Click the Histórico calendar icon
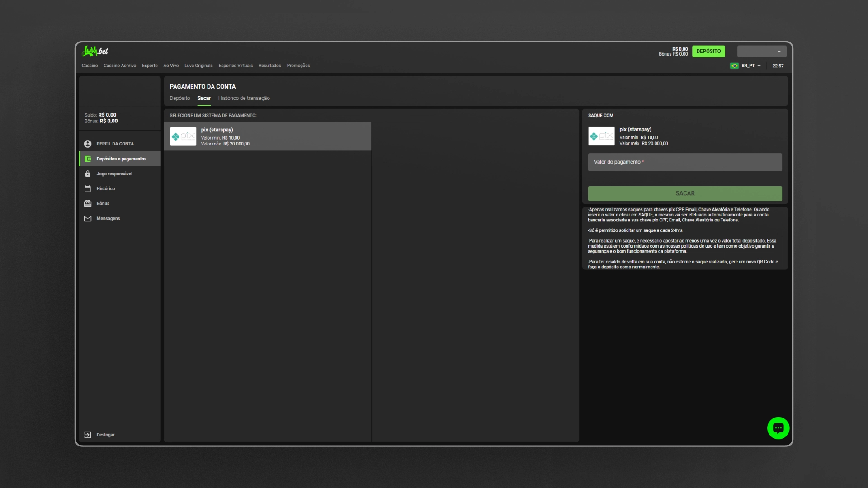The height and width of the screenshot is (488, 868). point(88,188)
